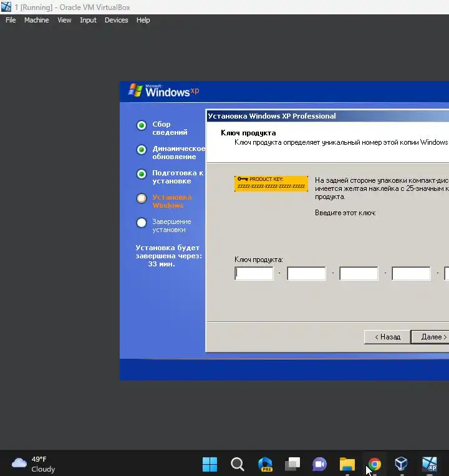The height and width of the screenshot is (476, 449).
Task: Click the yellow PRODUCT KEY sticker image
Action: point(271,183)
